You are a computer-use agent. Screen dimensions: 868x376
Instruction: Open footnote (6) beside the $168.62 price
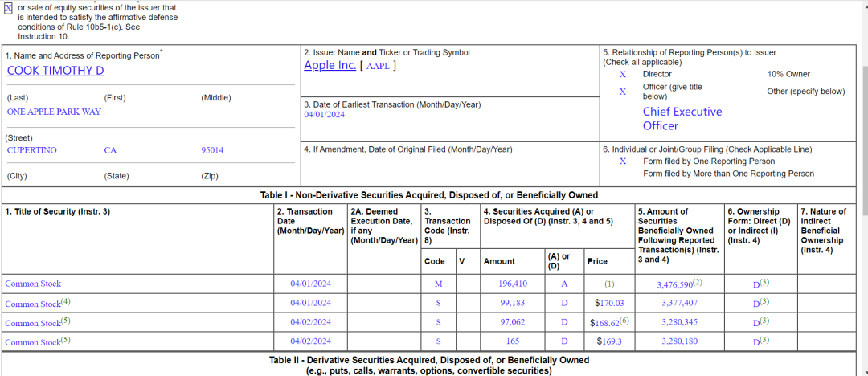tap(625, 320)
